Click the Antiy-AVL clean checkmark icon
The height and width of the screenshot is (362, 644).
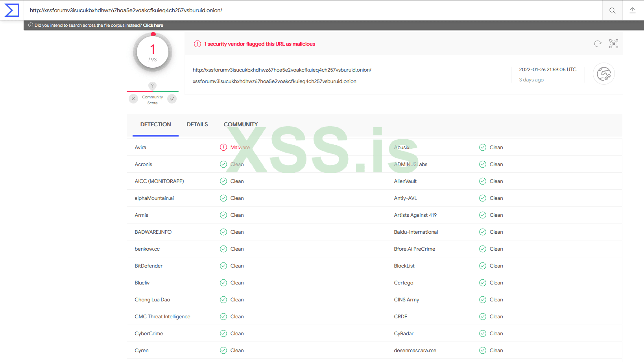pos(483,198)
